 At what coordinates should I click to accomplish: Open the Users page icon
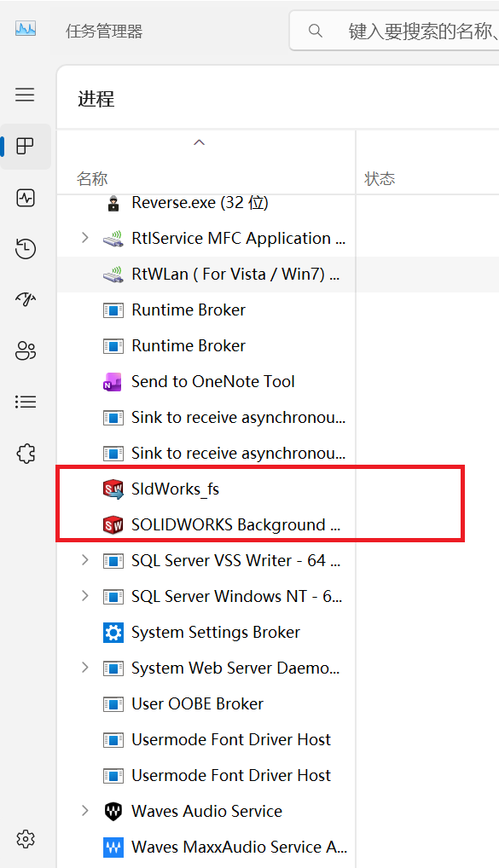(26, 350)
